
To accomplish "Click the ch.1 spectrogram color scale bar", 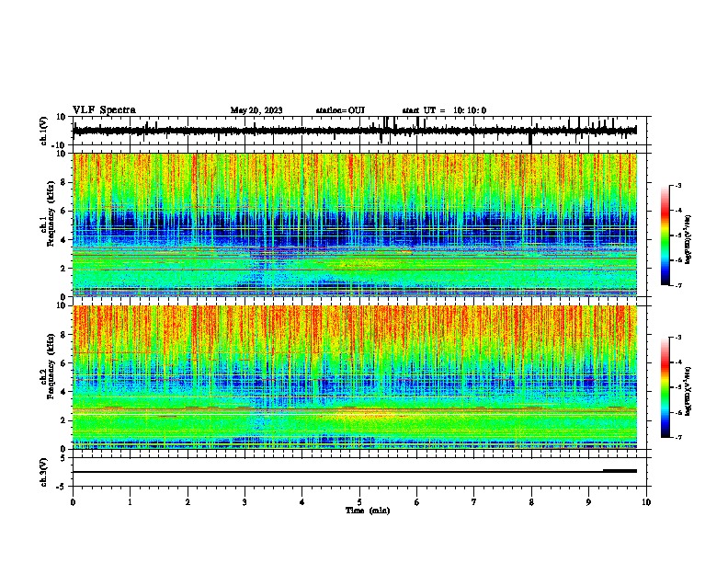I will coord(665,236).
